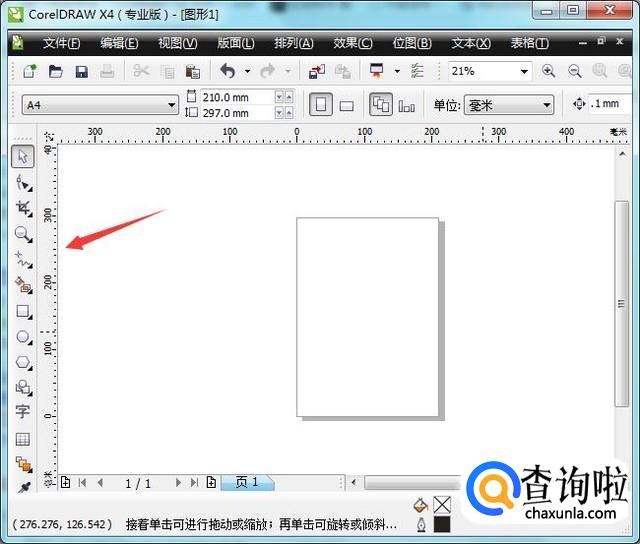The image size is (640, 544).
Task: Open the 编辑(E) menu
Action: tap(120, 43)
